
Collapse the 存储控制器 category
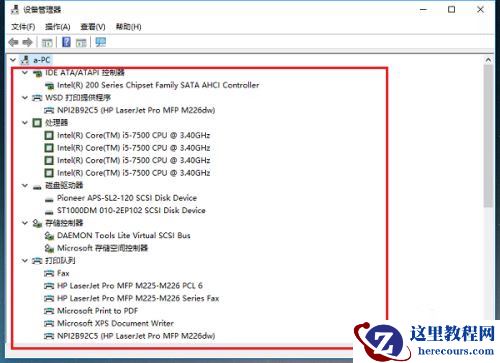[25, 223]
